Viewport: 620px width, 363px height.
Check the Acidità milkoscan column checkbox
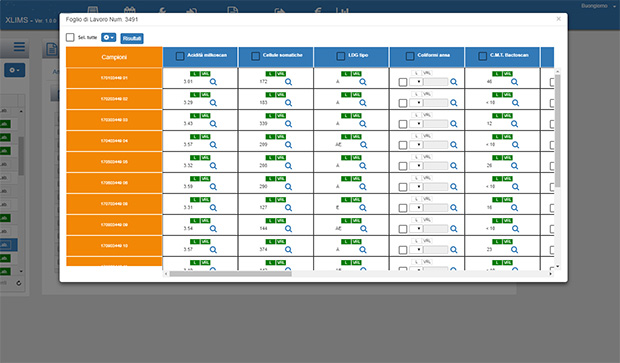tap(180, 56)
